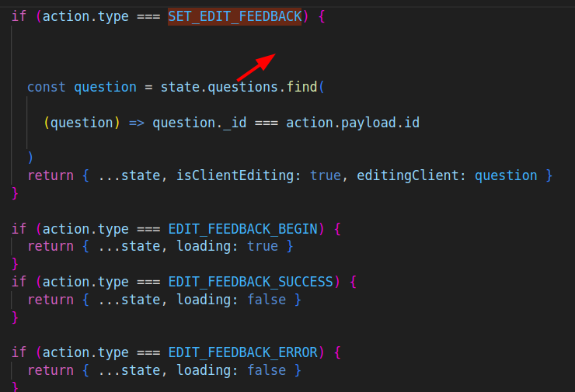Click the find method call
This screenshot has width=575, height=392.
302,87
